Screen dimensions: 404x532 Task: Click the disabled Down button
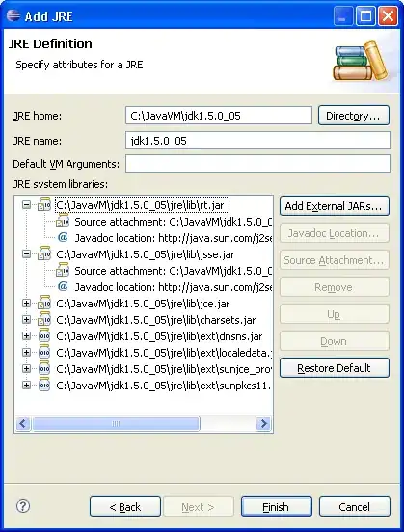[x=334, y=341]
